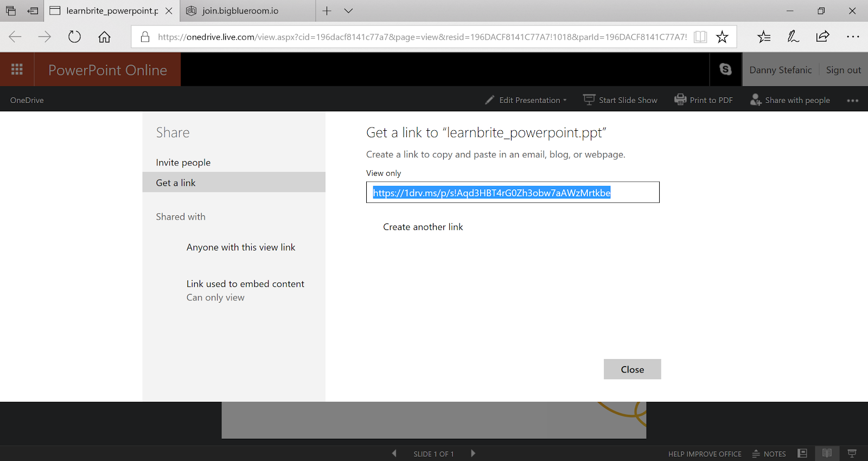Show tabs you've set aside

11,11
